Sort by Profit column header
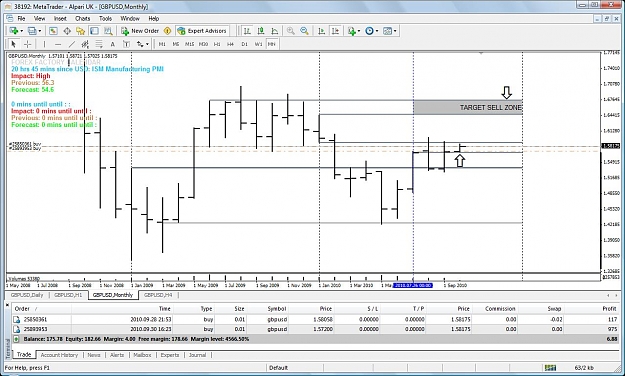This screenshot has width=625, height=376. point(609,309)
